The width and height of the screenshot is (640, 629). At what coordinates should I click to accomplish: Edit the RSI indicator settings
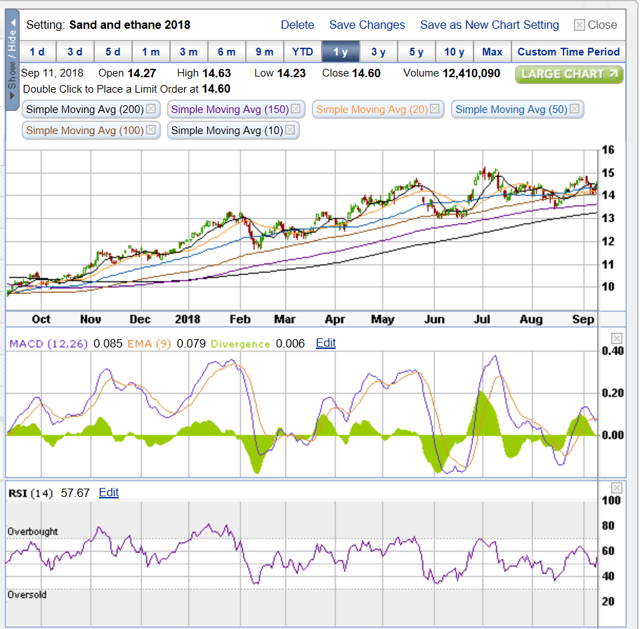click(109, 492)
